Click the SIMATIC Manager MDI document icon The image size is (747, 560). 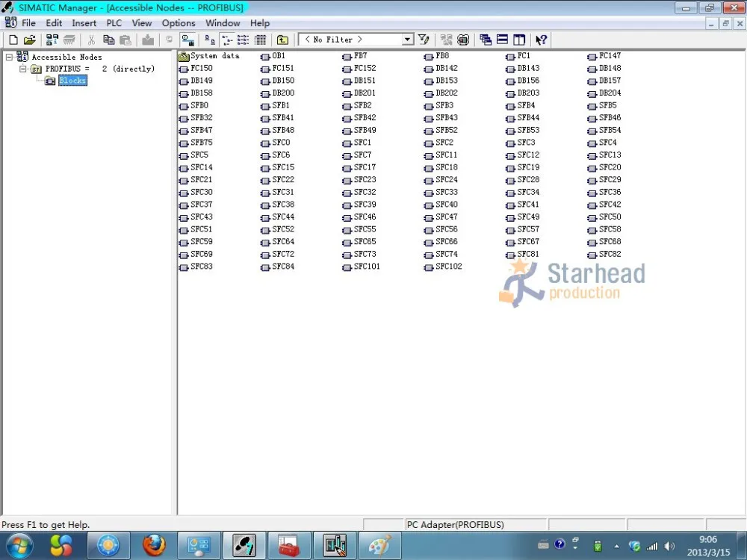10,22
